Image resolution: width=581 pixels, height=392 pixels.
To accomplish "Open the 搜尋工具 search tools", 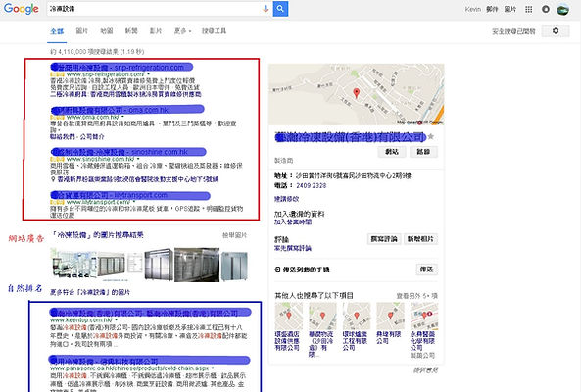I will coord(214,31).
